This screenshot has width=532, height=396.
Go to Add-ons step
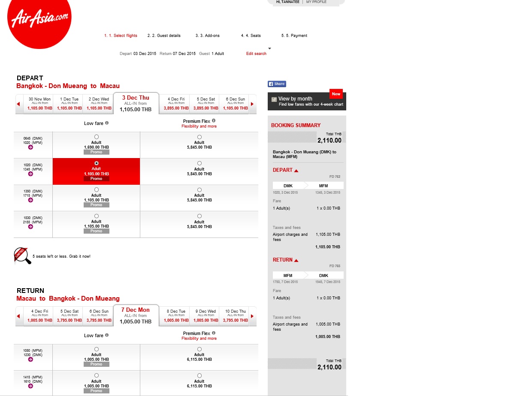pos(207,36)
